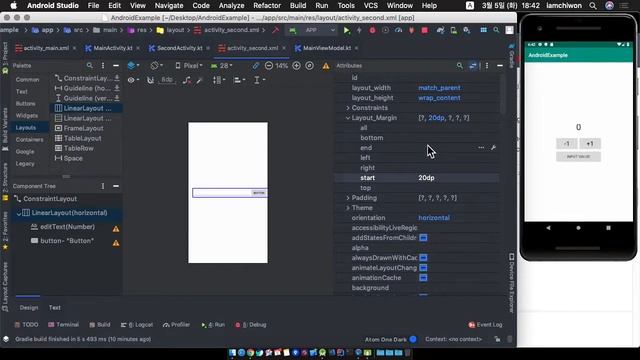The image size is (640, 360).
Task: Click the ellipsis button on end row
Action: pyautogui.click(x=481, y=148)
